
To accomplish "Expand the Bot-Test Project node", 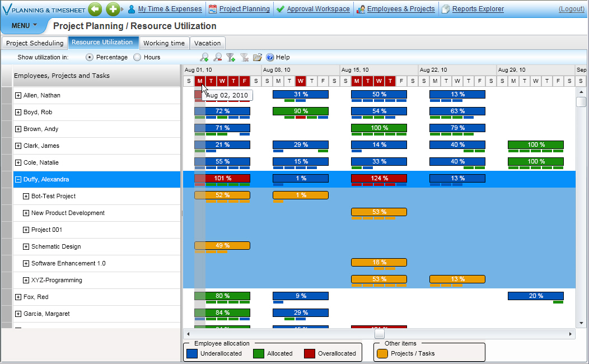I will tap(26, 196).
